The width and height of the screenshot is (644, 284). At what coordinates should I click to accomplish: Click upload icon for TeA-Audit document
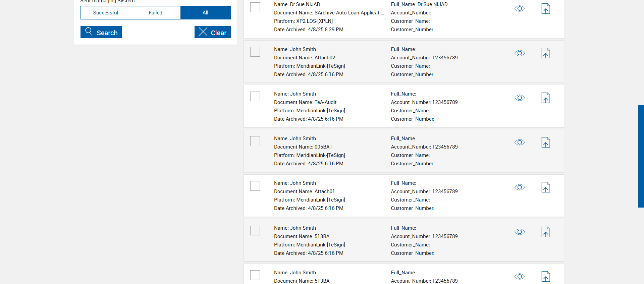click(x=546, y=98)
